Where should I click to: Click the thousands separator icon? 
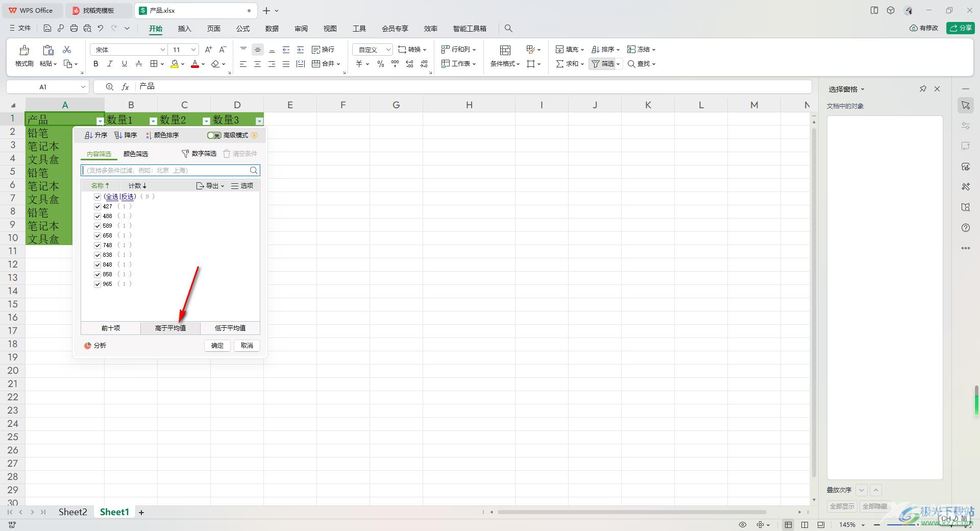coord(395,64)
